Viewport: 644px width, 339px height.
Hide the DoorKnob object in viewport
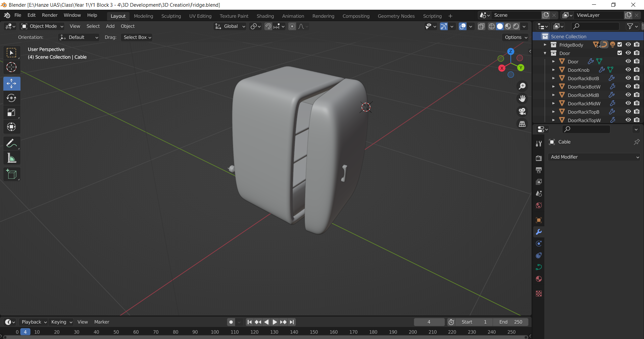point(628,70)
